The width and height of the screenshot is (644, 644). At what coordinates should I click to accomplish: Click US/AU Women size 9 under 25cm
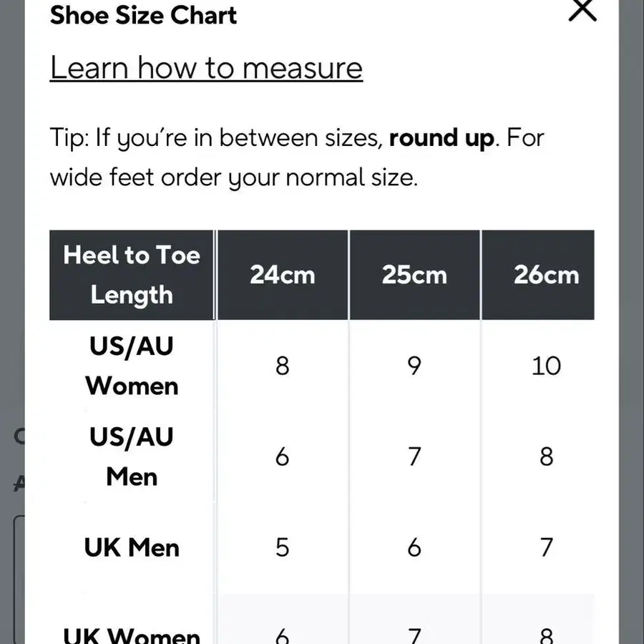(414, 366)
